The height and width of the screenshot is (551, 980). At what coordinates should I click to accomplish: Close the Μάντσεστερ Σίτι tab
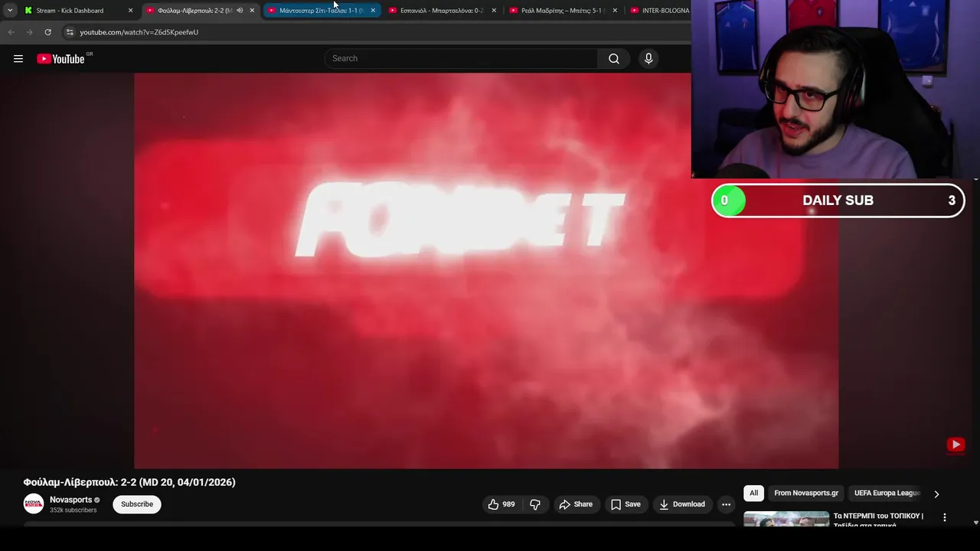click(x=373, y=11)
